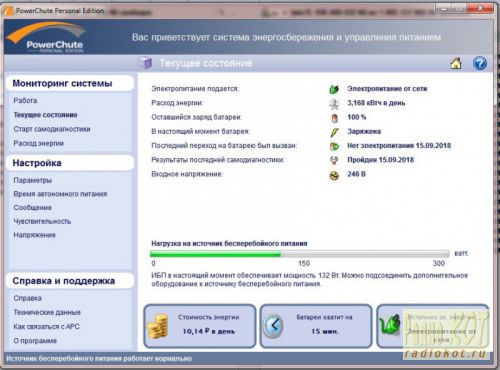Click the Home house icon
Viewport: 500px width, 370px height.
pyautogui.click(x=456, y=63)
